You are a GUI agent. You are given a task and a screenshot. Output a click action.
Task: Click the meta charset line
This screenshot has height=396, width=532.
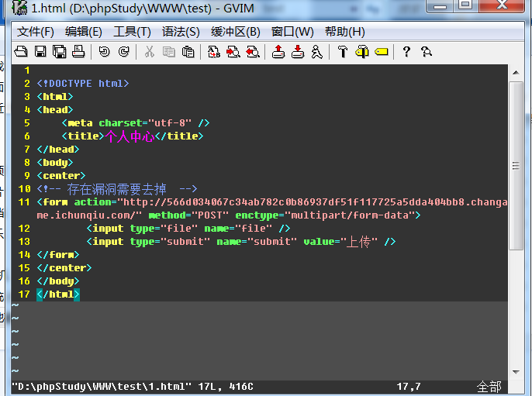tap(136, 122)
